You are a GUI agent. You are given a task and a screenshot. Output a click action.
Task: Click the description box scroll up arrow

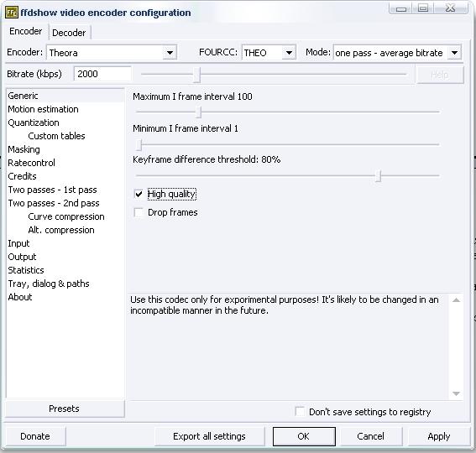tap(456, 300)
